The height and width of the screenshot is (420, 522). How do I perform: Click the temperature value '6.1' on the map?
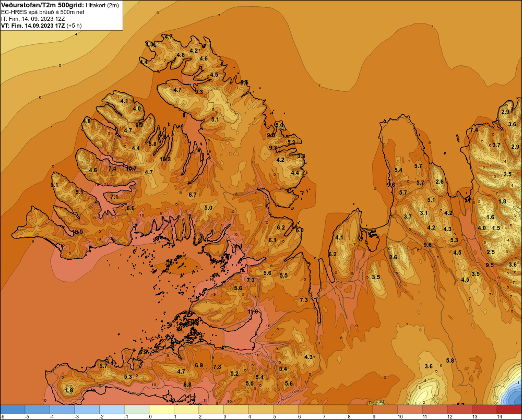tap(272, 240)
